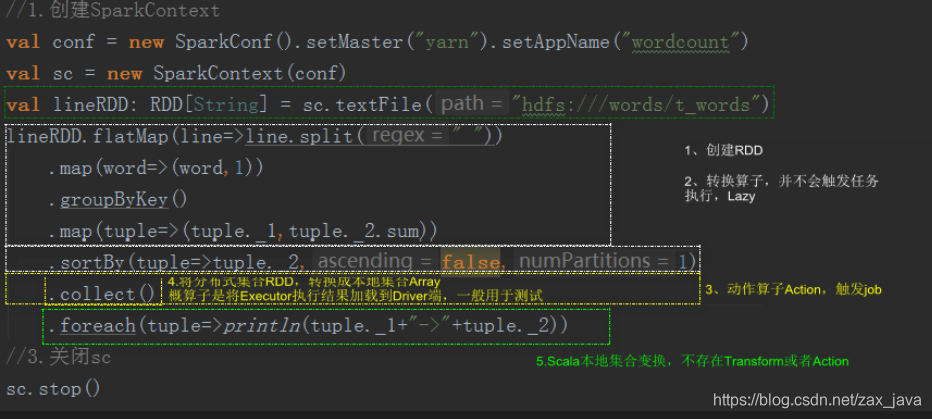Viewport: 932px width, 419px height.
Task: Click the line.split call
Action: pos(301,137)
